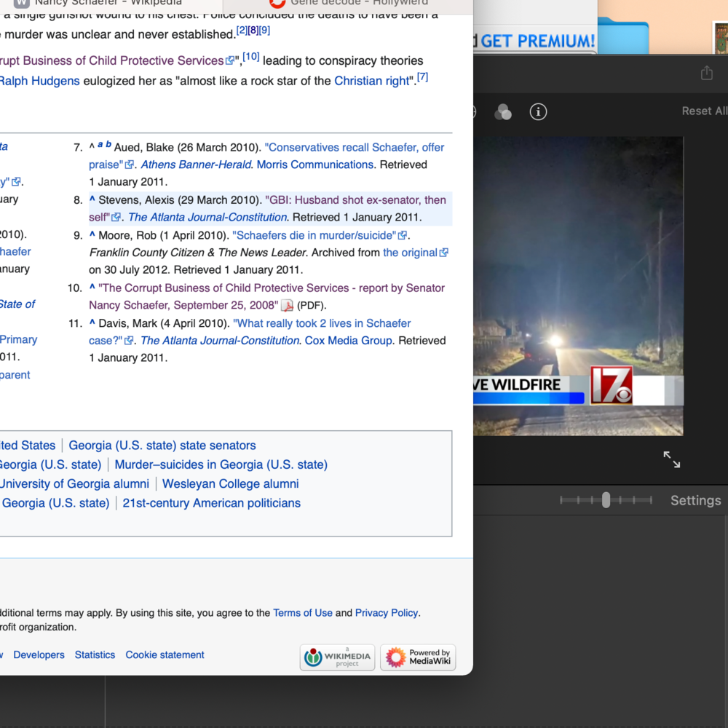The width and height of the screenshot is (728, 728).
Task: Click Reset All in iMovie
Action: (x=703, y=111)
